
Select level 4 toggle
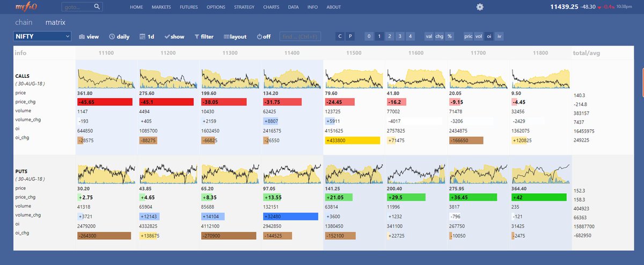click(411, 36)
